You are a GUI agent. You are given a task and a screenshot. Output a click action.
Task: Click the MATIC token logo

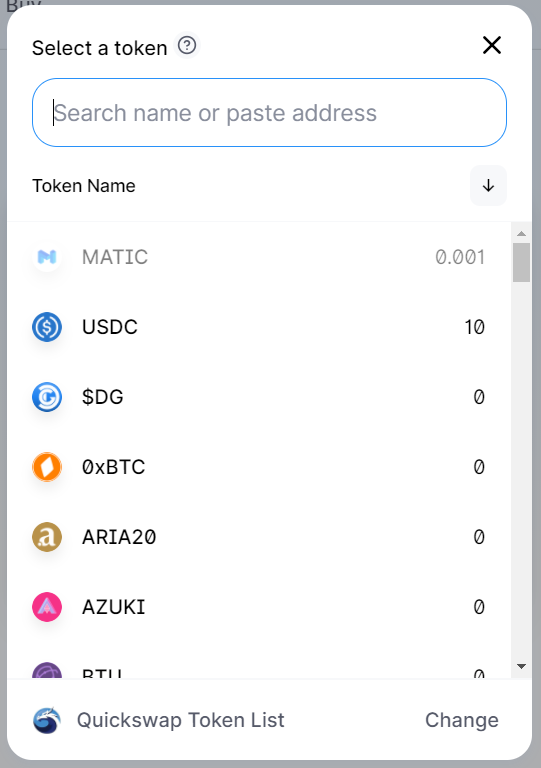[47, 257]
